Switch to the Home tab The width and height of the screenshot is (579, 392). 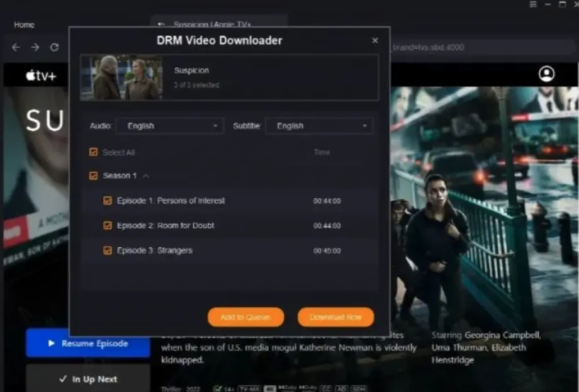click(24, 25)
